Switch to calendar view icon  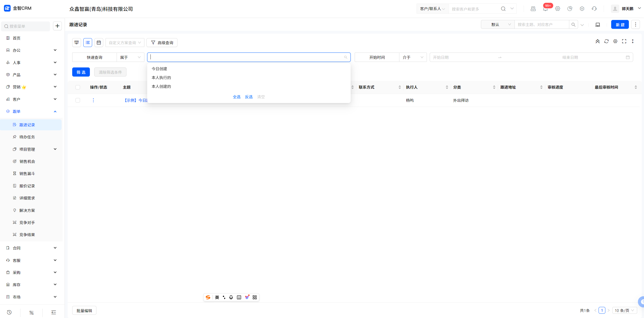click(99, 43)
